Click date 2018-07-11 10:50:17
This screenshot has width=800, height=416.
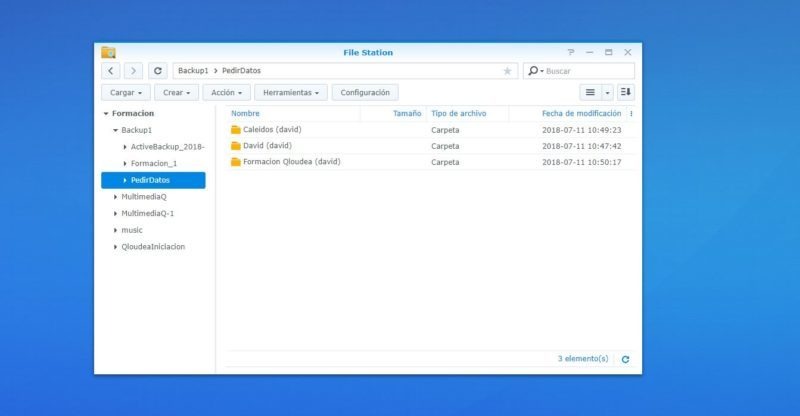581,162
